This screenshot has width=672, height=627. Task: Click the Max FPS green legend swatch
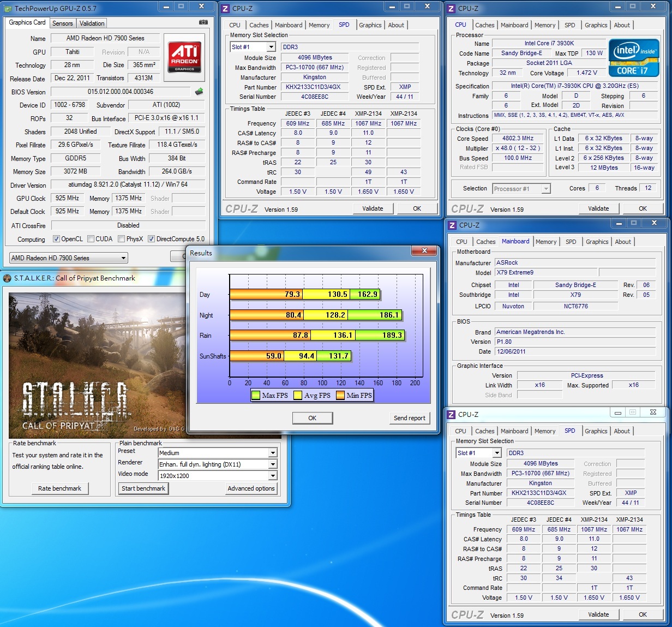pyautogui.click(x=255, y=396)
